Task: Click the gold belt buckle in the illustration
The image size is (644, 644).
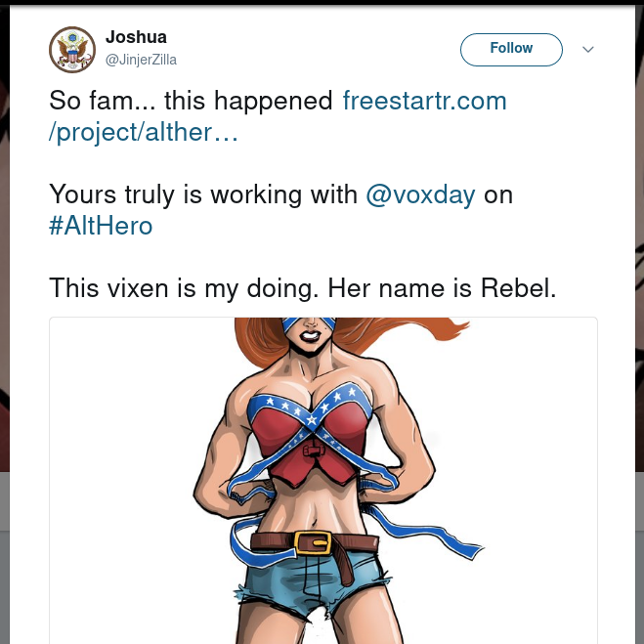Action: click(313, 543)
